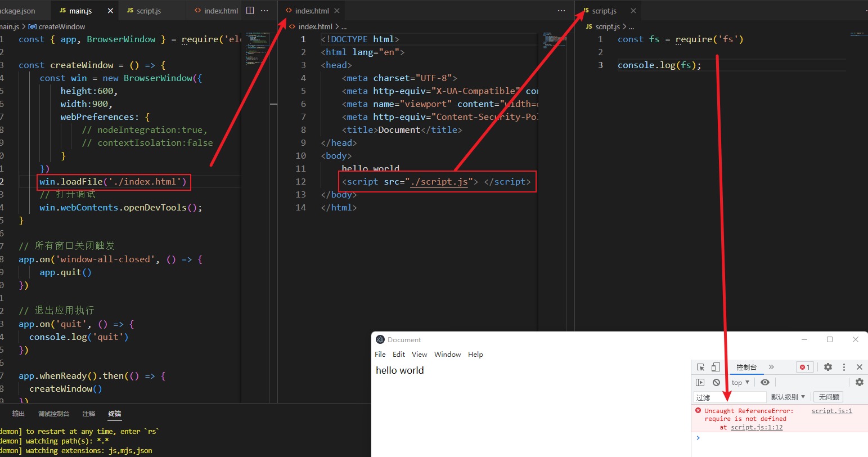The height and width of the screenshot is (457, 868).
Task: Open DevTools main settings gear
Action: pos(828,368)
